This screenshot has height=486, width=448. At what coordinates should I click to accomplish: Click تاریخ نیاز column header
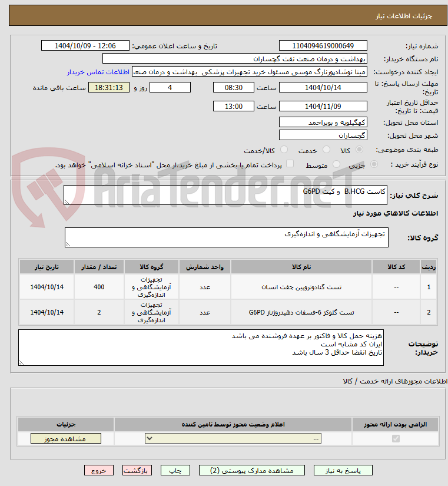coord(47,267)
